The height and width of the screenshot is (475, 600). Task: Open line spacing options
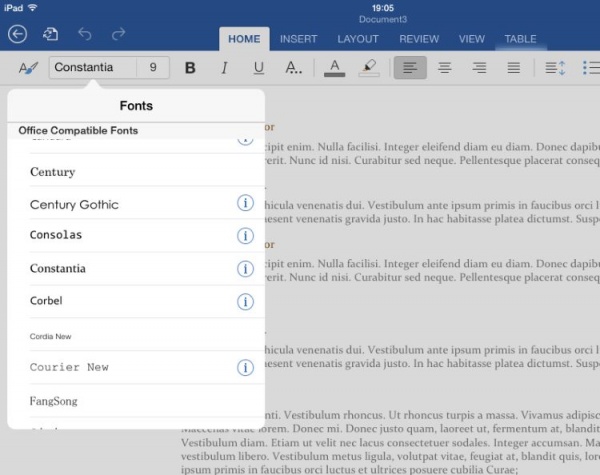(x=555, y=68)
